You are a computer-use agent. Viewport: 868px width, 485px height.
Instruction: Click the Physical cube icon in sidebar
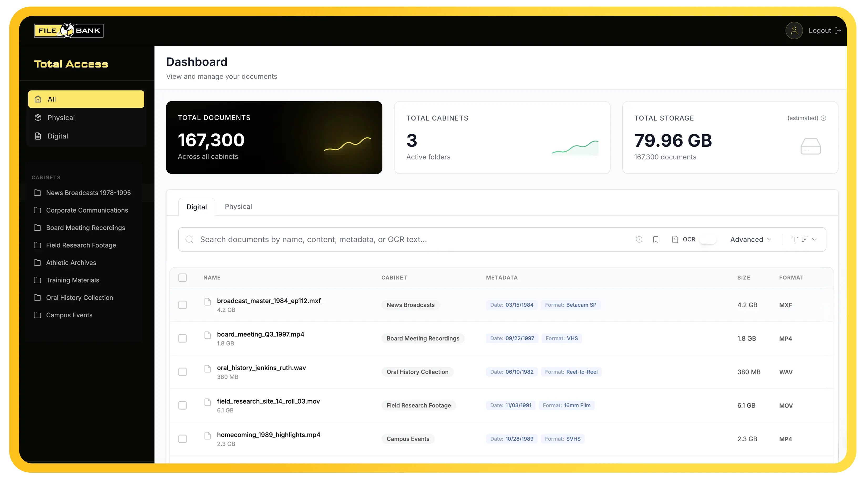38,117
